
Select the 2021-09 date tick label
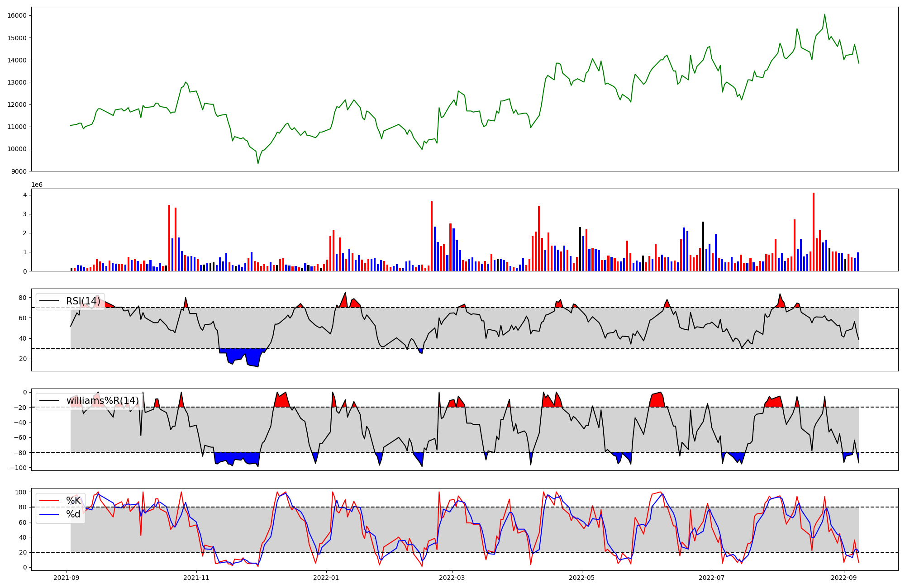coord(67,578)
